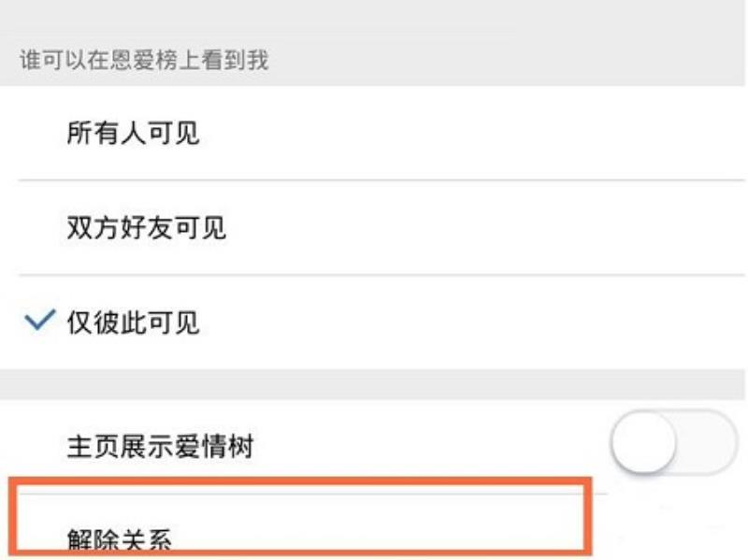The image size is (748, 560).
Task: Click the blue checkmark beside 仅彼此可见
Action: 40,320
